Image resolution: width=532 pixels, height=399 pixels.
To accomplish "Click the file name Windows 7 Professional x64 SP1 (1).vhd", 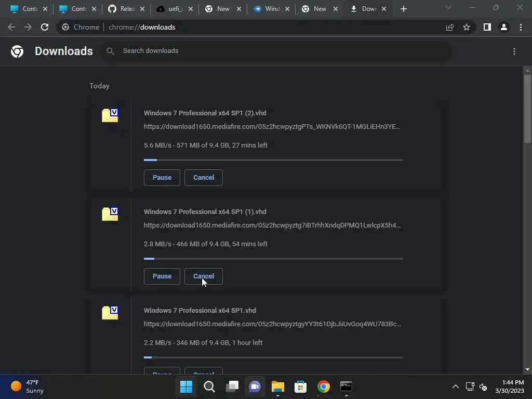I will point(205,212).
